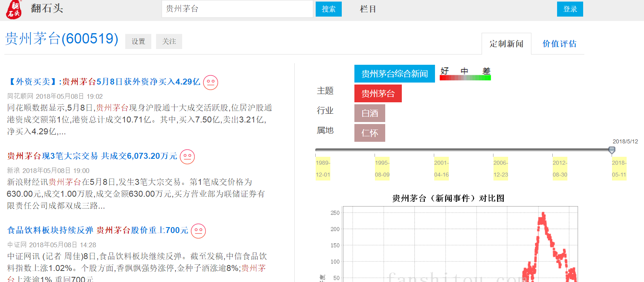Click timeline marker 1989-12-01

(x=323, y=169)
